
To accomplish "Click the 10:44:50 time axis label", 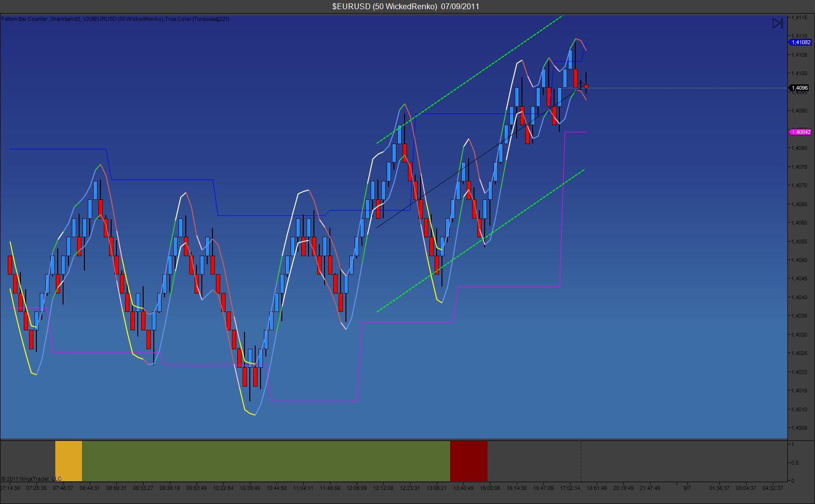I will (x=277, y=488).
